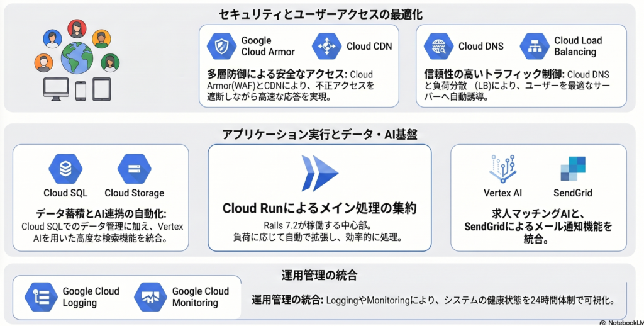
Task: Click the 'Cloud Runによるメイン処理の集約' title text
Action: point(319,208)
